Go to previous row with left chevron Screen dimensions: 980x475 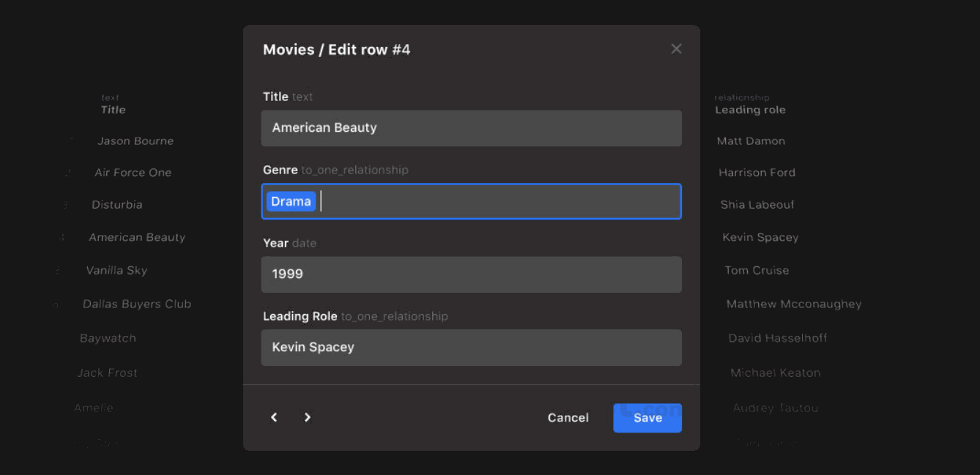pyautogui.click(x=274, y=417)
